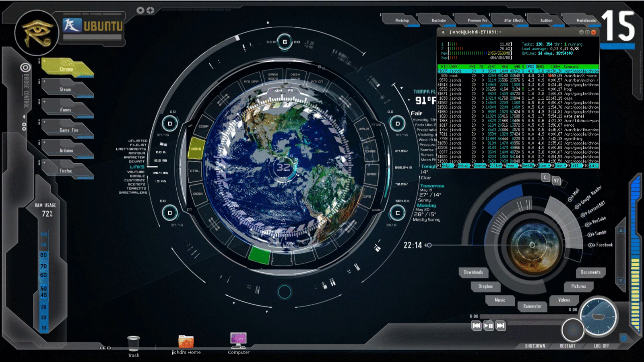This screenshot has width=644, height=362.
Task: Click the terminal window menu icon
Action: pyautogui.click(x=443, y=32)
